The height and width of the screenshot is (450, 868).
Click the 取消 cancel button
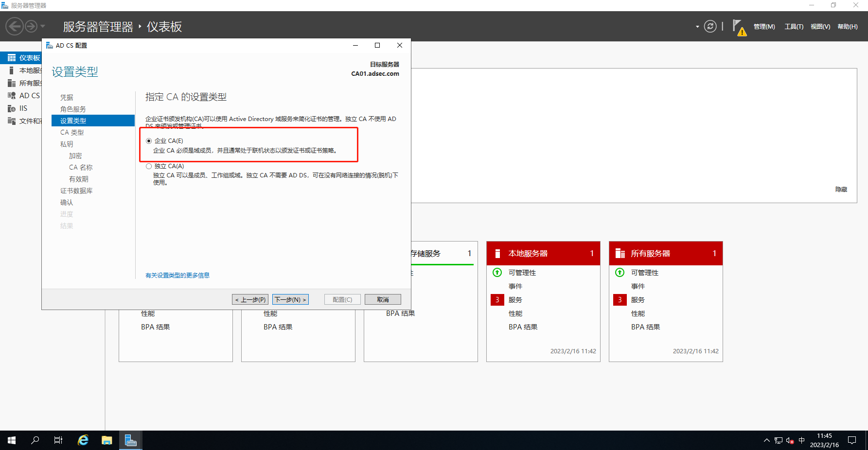(383, 299)
